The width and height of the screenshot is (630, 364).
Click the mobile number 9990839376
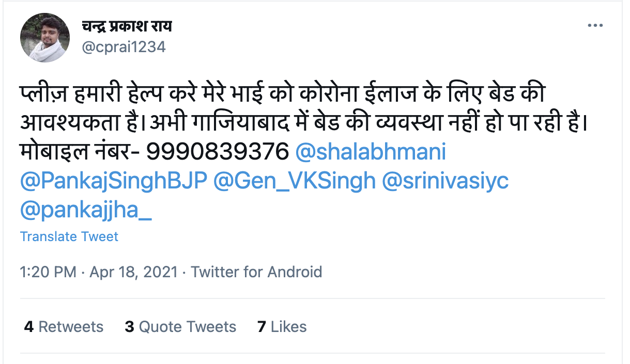click(x=217, y=152)
